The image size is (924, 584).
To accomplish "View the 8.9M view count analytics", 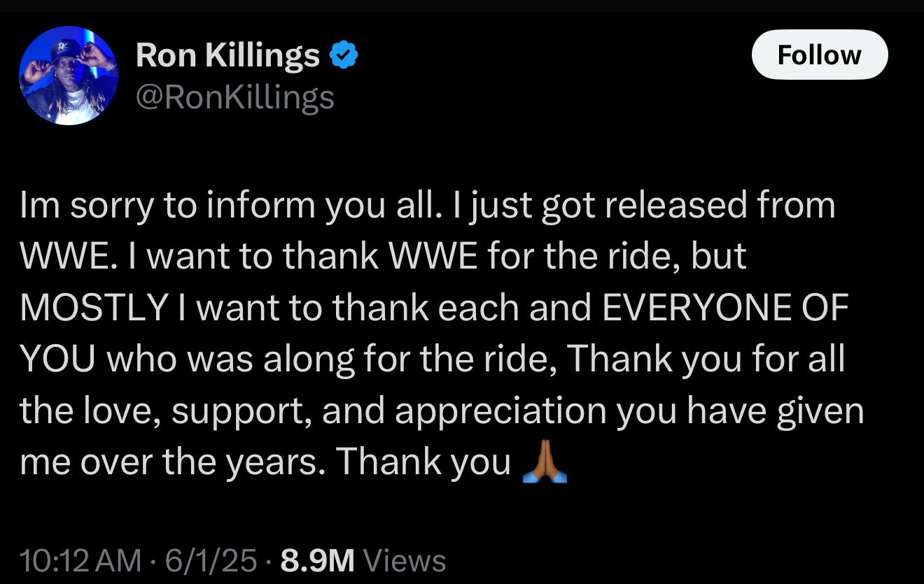I will click(317, 561).
